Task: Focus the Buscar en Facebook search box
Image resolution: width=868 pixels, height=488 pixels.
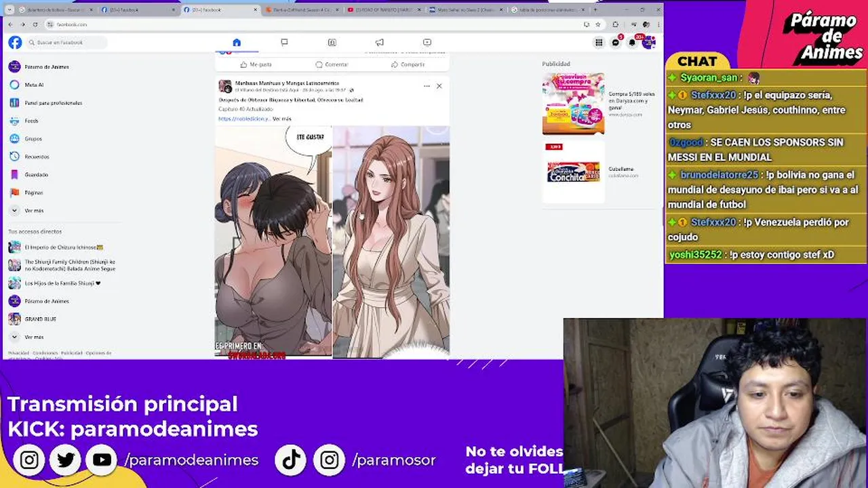Action: coord(66,43)
